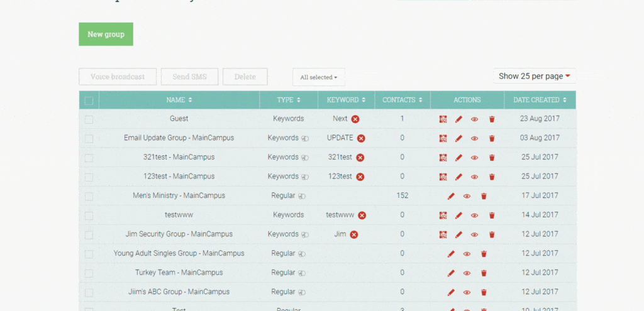Edit Men's Ministry - MainCampus group
This screenshot has height=311, width=644.
tap(451, 196)
